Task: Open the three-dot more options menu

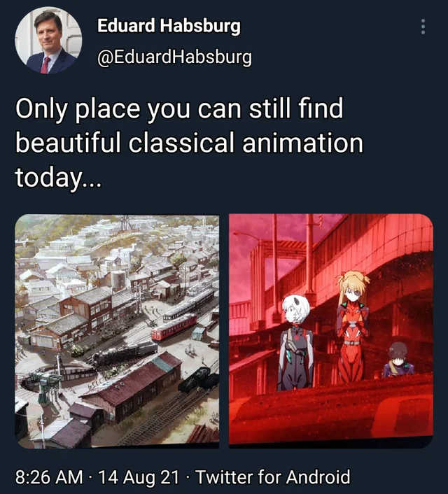Action: pos(423,27)
